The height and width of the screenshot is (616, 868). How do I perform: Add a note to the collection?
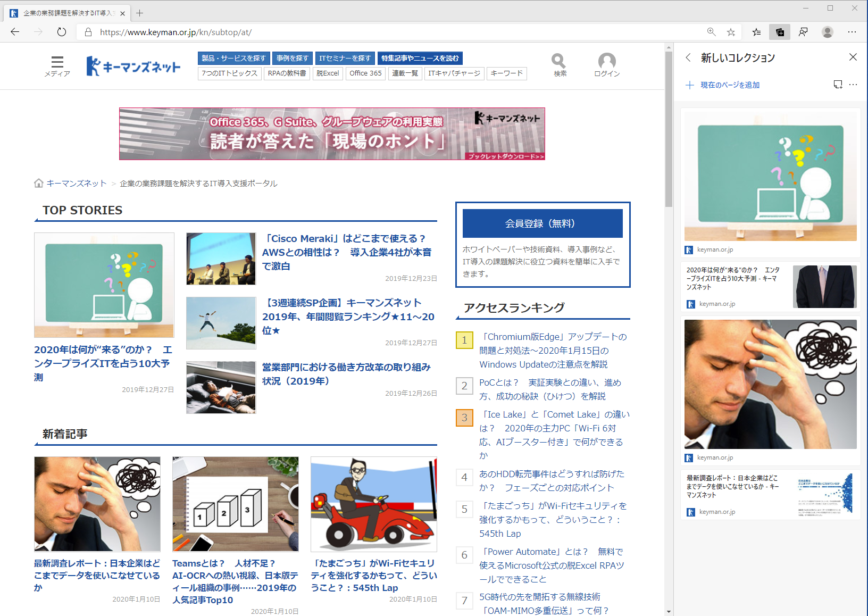point(838,85)
